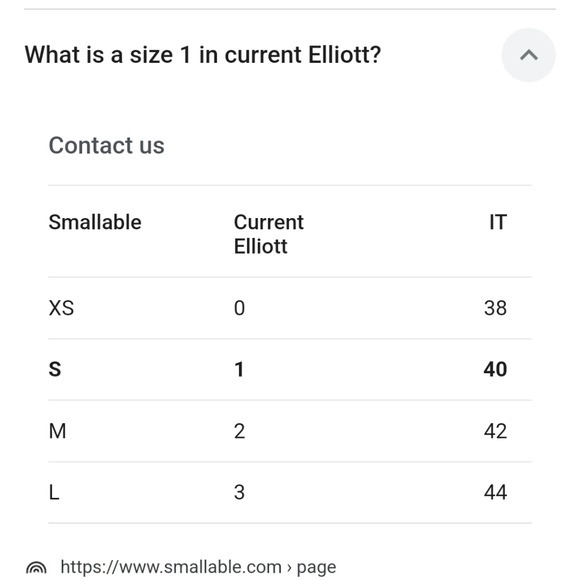Click the IT size 42 cell
Screen dimensions: 580x580
[x=495, y=431]
